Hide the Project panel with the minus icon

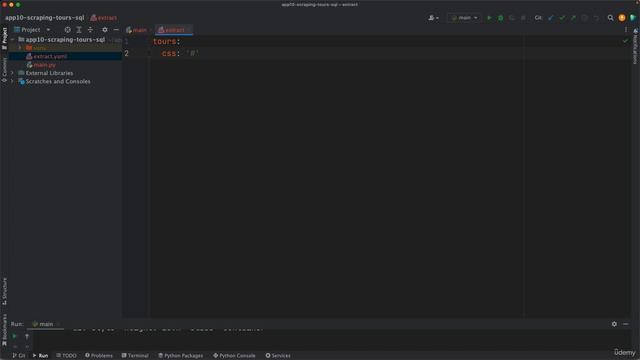click(x=116, y=30)
